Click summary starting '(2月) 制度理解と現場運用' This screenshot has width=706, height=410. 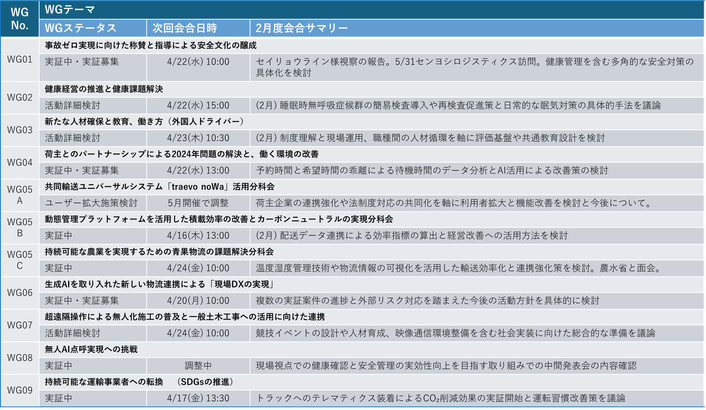430,138
